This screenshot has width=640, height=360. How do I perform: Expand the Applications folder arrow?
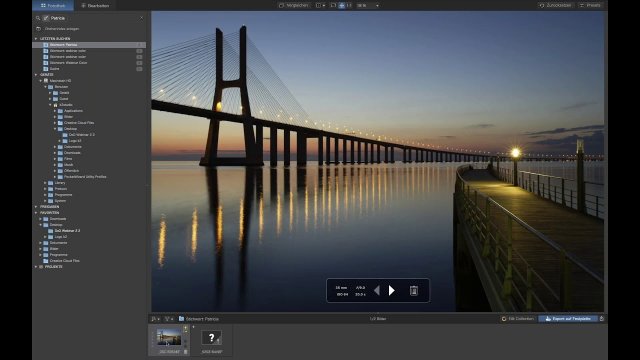point(55,111)
